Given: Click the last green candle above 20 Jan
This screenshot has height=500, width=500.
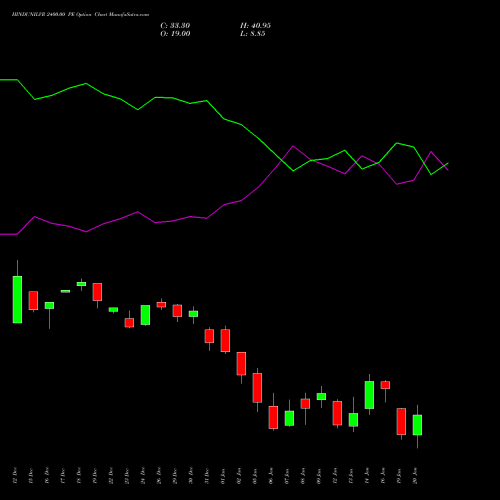Looking at the screenshot, I should point(417,425).
